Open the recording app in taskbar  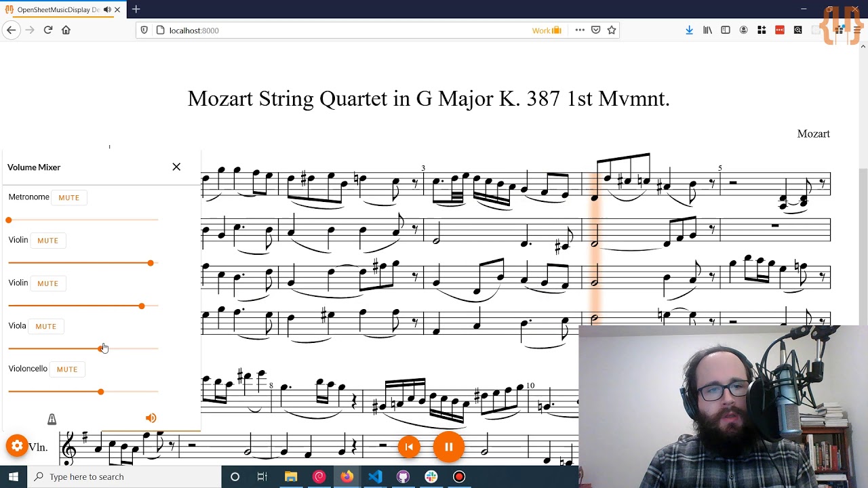point(459,476)
